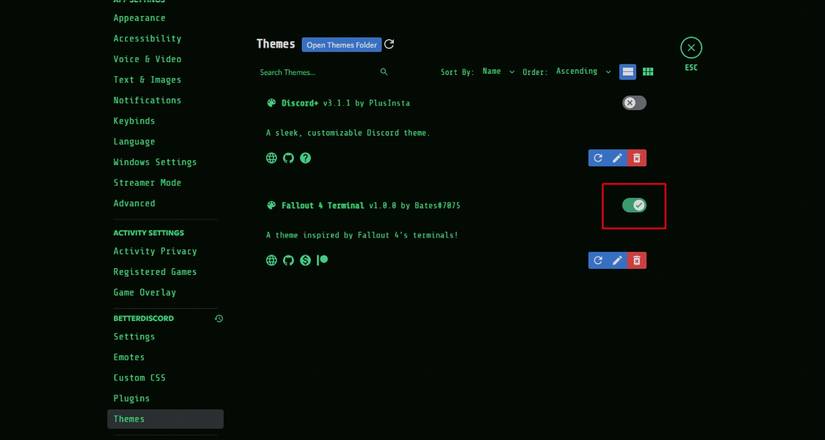Close settings with the ESC circle button
825x440 pixels.
click(x=691, y=48)
